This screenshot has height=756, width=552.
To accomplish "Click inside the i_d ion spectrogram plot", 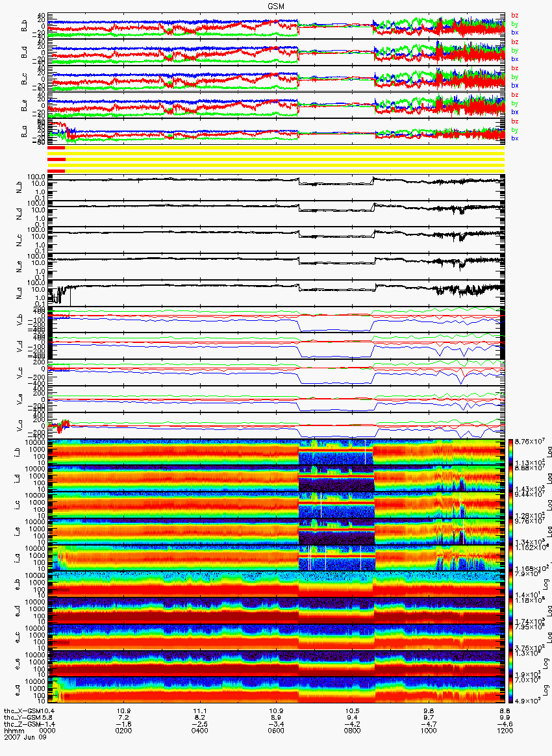I will [276, 479].
